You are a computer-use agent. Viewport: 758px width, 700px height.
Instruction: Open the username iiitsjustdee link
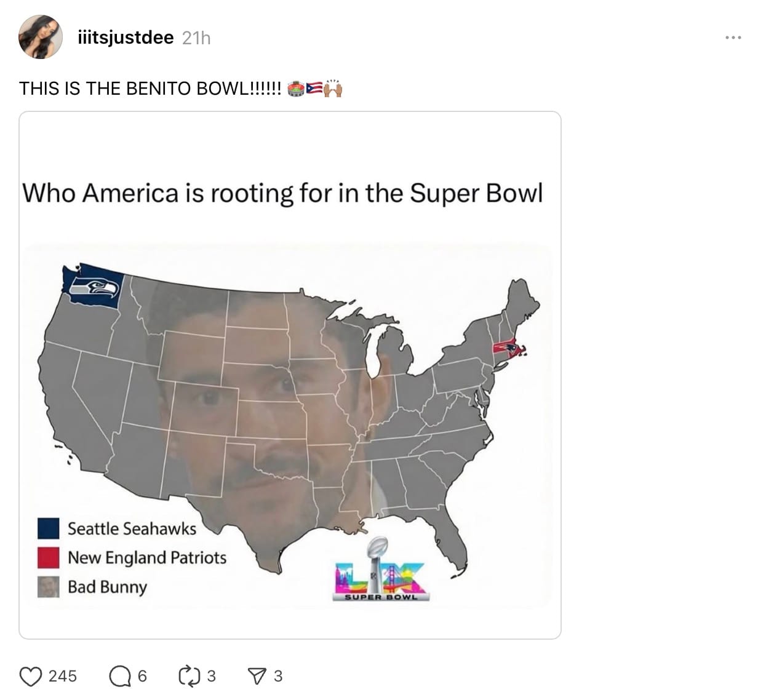click(125, 37)
